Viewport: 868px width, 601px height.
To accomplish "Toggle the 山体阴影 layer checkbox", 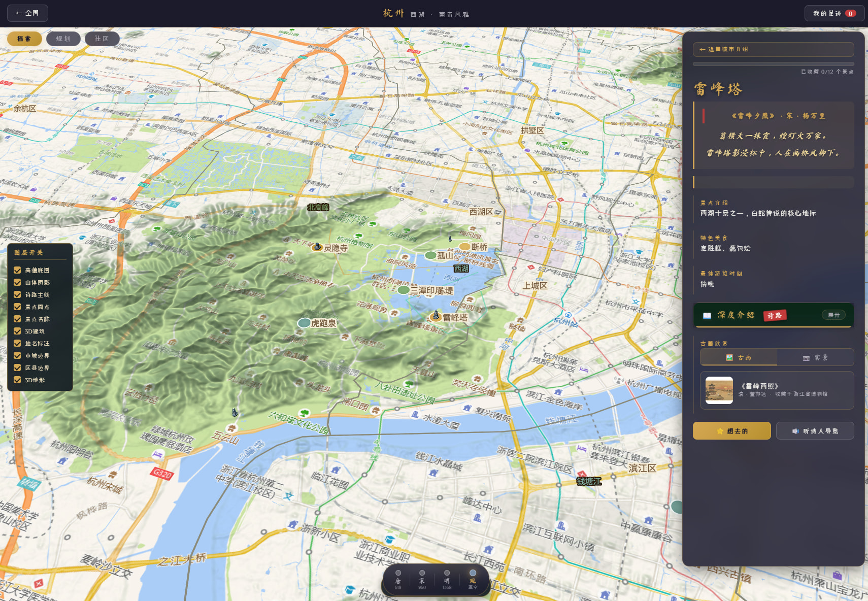I will pyautogui.click(x=17, y=282).
